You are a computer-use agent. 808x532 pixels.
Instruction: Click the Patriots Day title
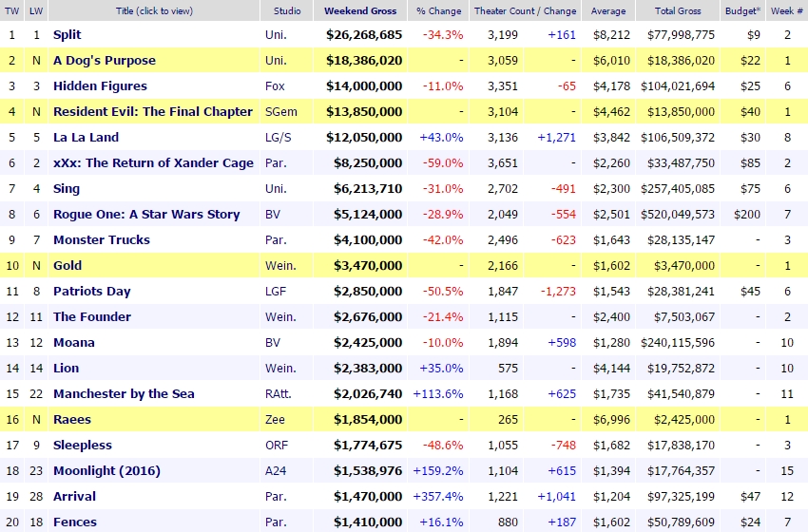91,292
